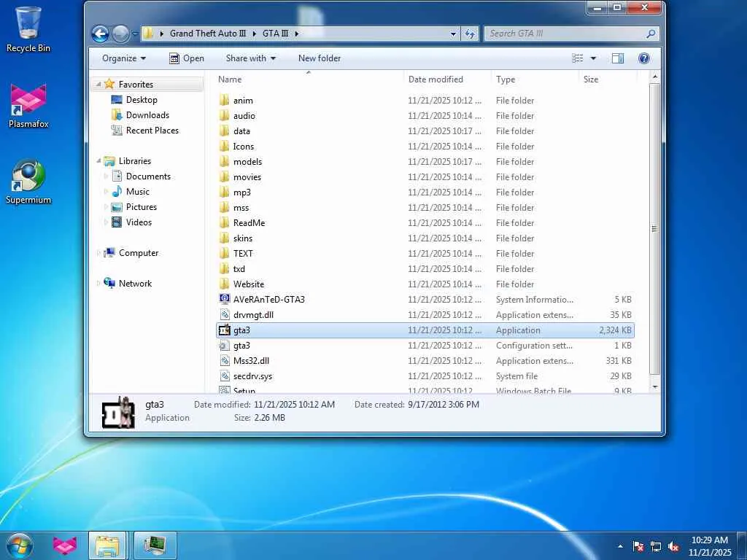
Task: Click the Explorer Forward navigation arrow
Action: tap(120, 34)
